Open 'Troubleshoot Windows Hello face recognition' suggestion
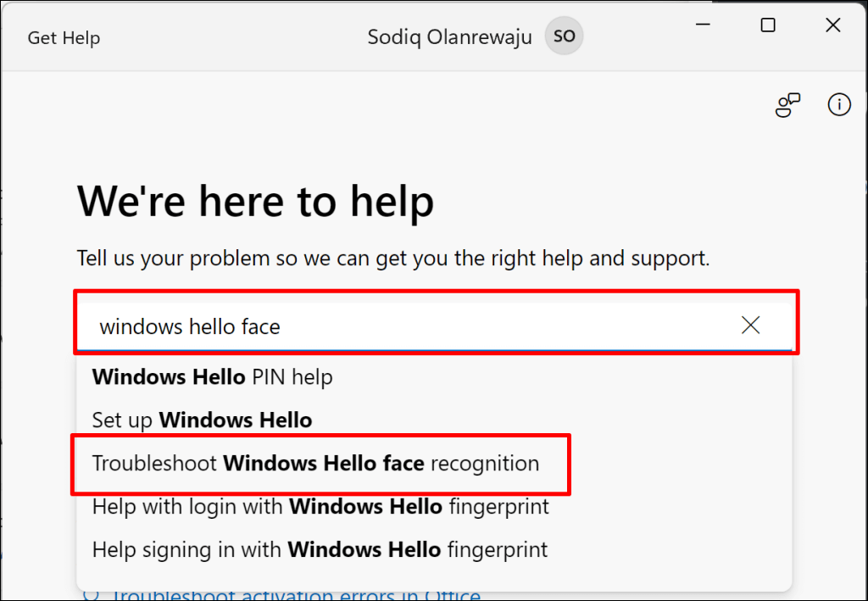Viewport: 868px width, 601px height. tap(315, 464)
